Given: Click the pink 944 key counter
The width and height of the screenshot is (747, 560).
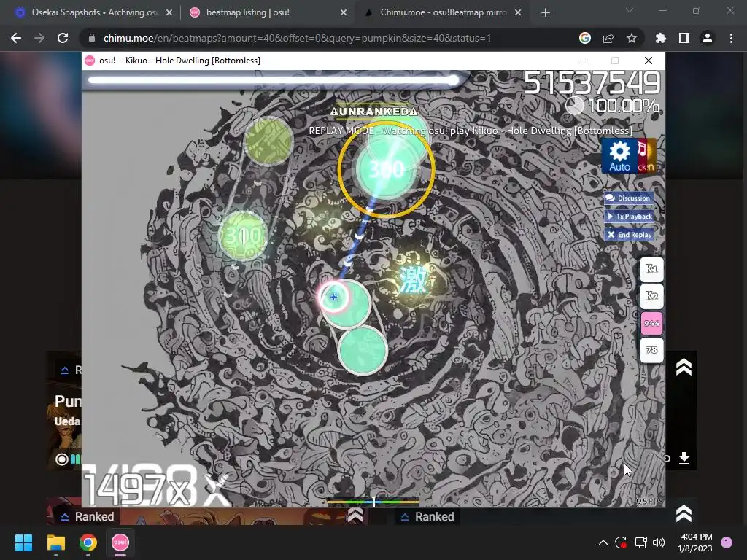Looking at the screenshot, I should pyautogui.click(x=651, y=323).
